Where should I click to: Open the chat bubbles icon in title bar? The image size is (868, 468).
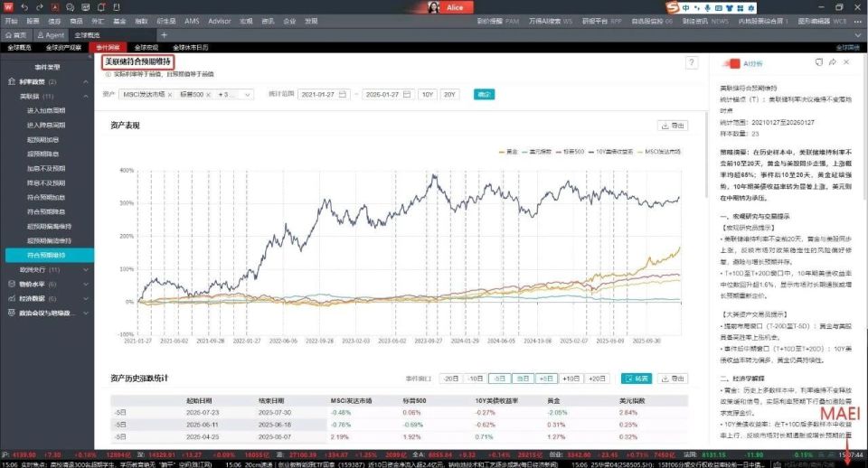click(x=70, y=7)
